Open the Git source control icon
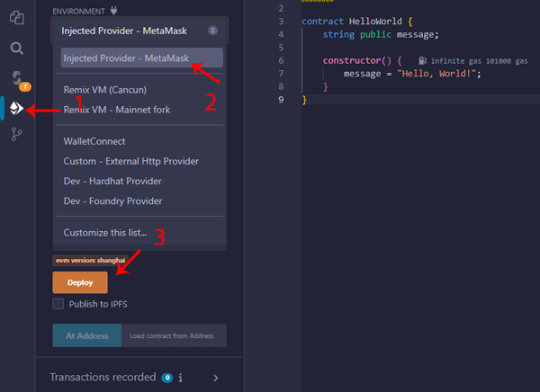The width and height of the screenshot is (540, 392). point(16,135)
